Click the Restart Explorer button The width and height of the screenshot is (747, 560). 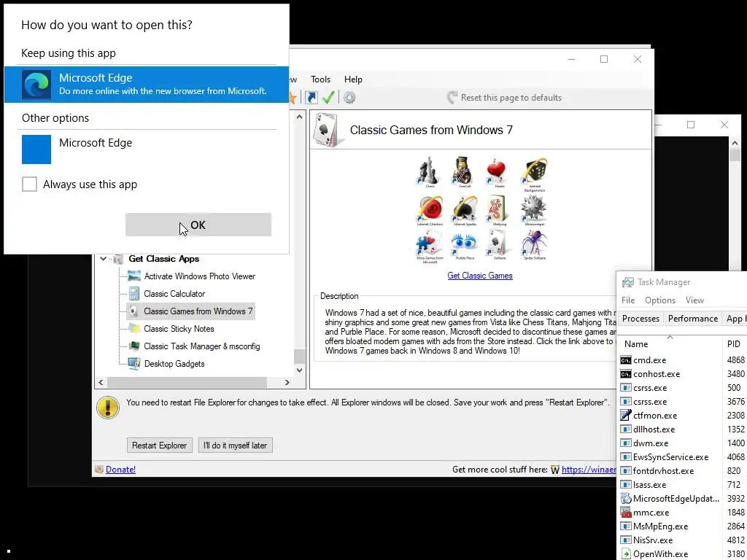[x=160, y=446]
